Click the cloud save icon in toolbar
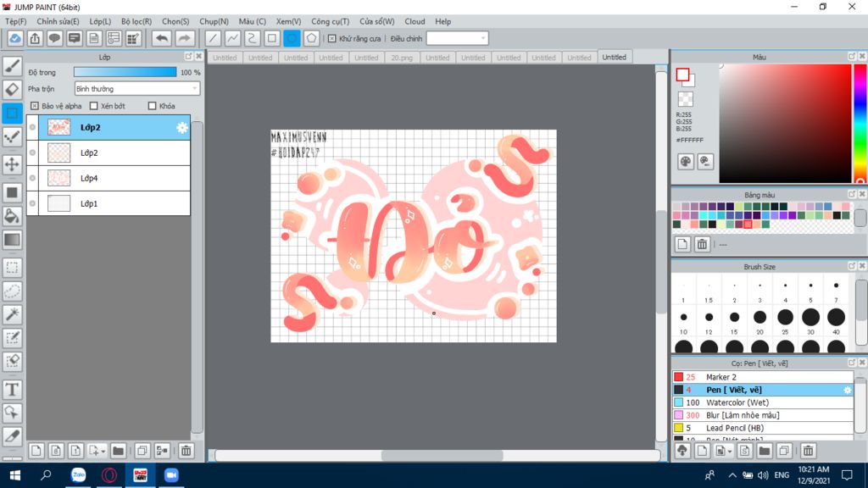Viewport: 868px width, 488px height. (x=15, y=38)
